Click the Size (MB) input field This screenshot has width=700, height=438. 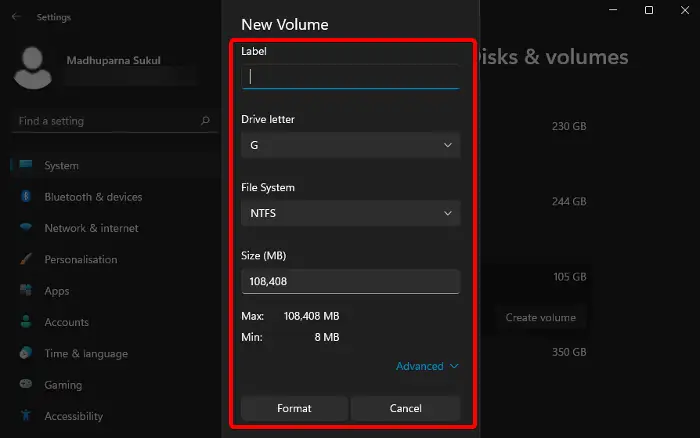point(350,281)
